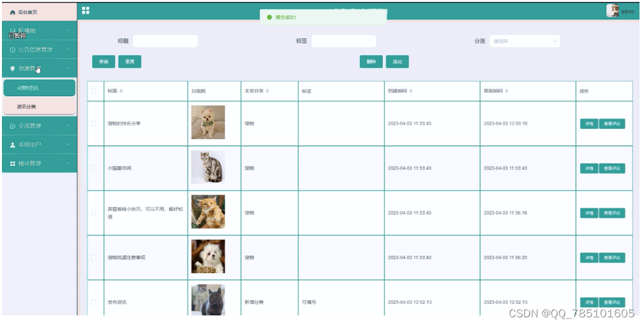
Task: Click the user icon beside 系统用户
Action: (x=13, y=145)
